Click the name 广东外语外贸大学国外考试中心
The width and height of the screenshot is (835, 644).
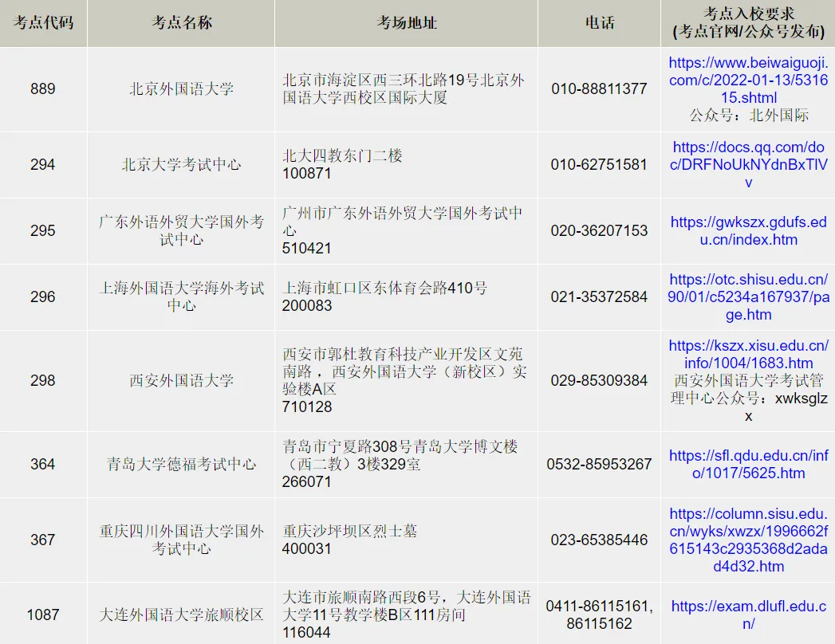pyautogui.click(x=182, y=230)
